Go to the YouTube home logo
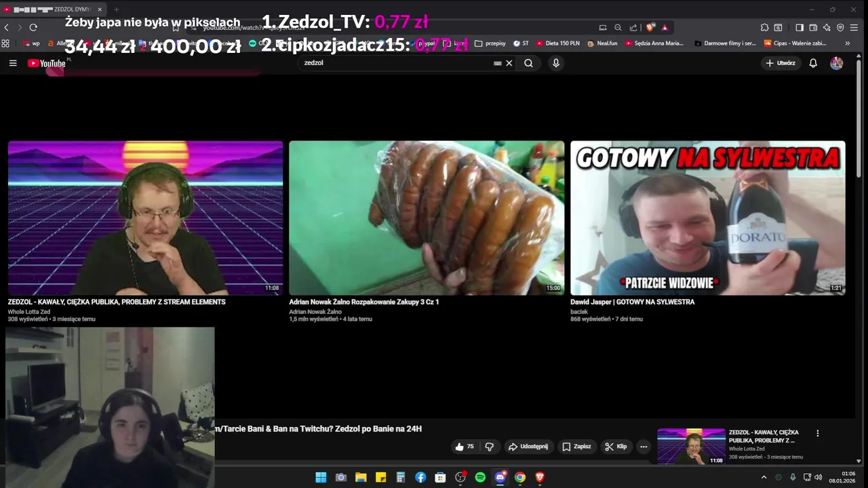Viewport: 868px width, 488px height. coord(46,63)
